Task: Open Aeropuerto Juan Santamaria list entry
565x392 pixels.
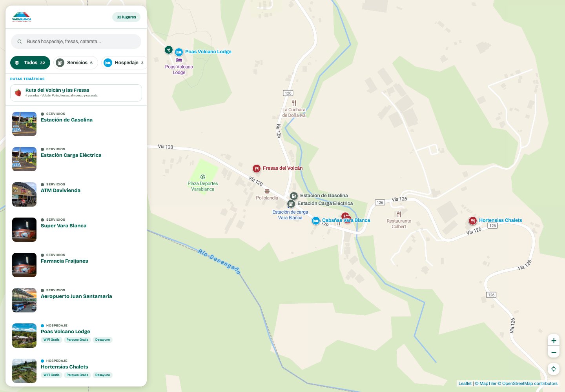Action: (x=76, y=300)
